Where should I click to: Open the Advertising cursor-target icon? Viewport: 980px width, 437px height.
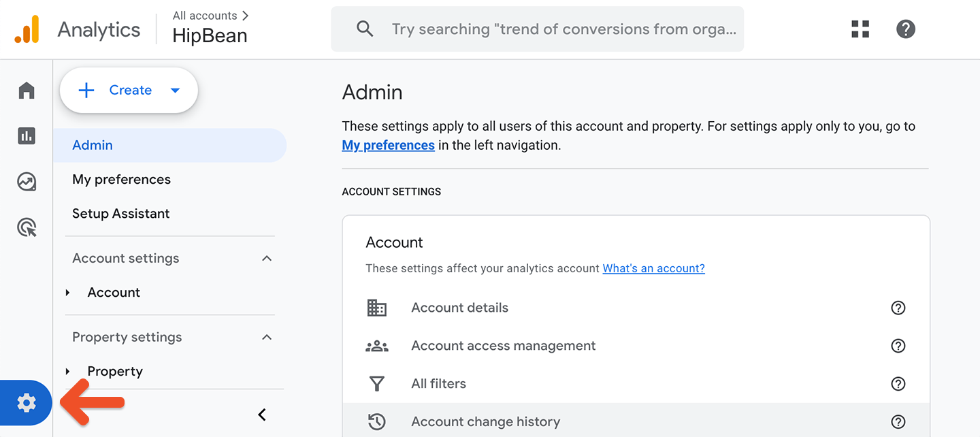(x=27, y=227)
